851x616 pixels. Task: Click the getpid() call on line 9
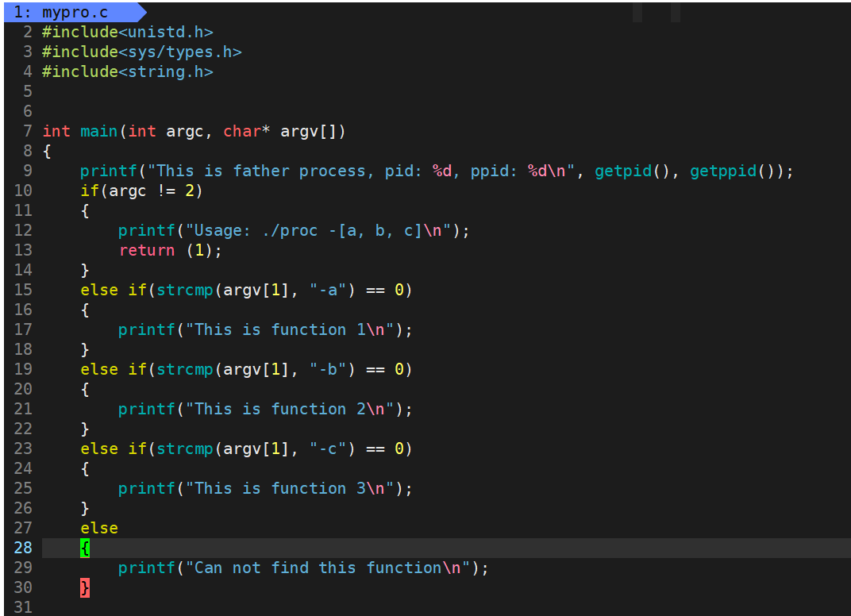[x=633, y=171]
